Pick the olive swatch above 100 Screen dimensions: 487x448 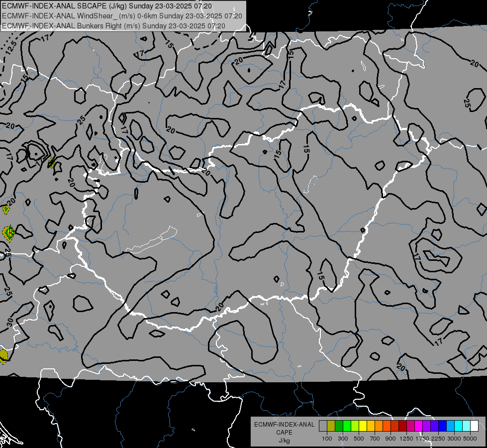coord(331,426)
